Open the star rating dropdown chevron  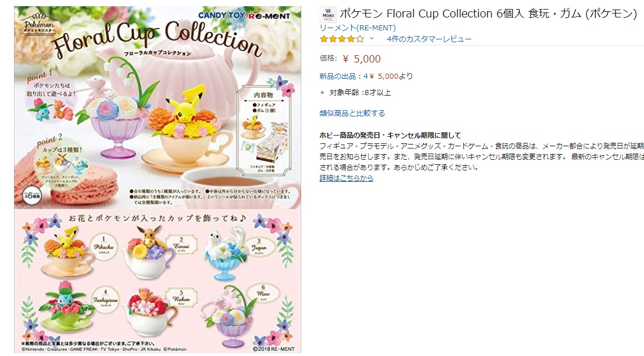[x=372, y=39]
